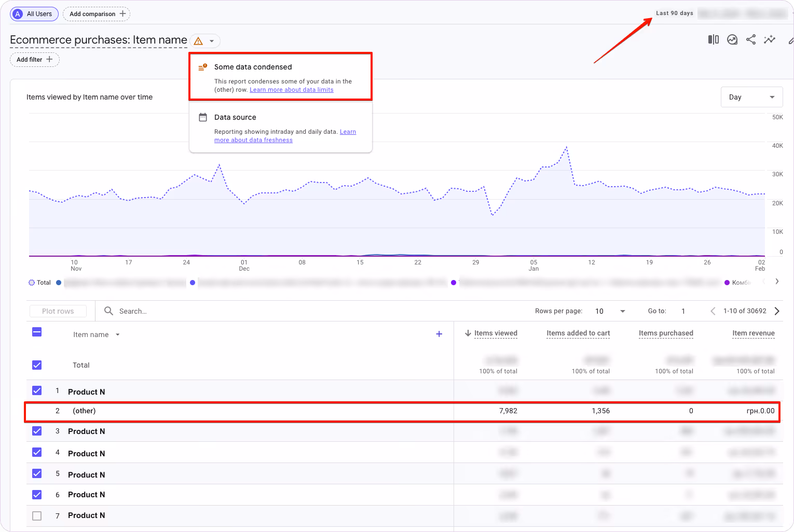Click the plus in Add comparison
The height and width of the screenshot is (532, 794).
[x=123, y=13]
